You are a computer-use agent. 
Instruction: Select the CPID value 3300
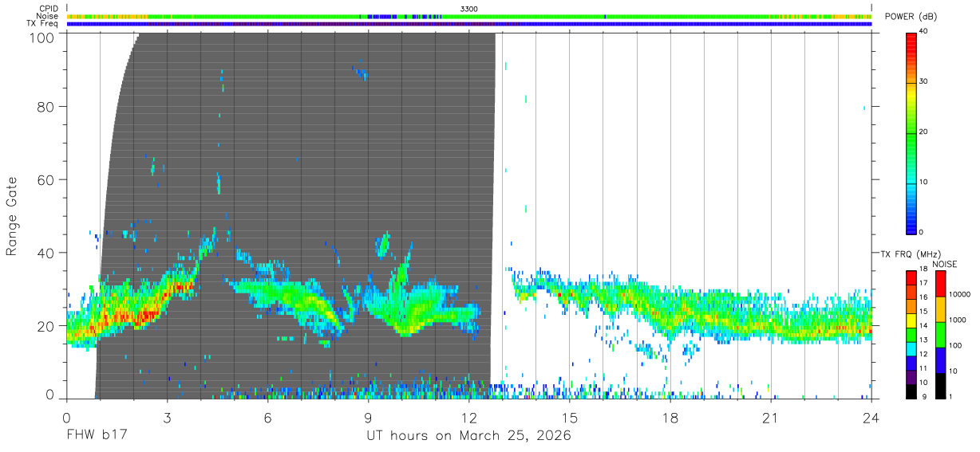coord(469,9)
